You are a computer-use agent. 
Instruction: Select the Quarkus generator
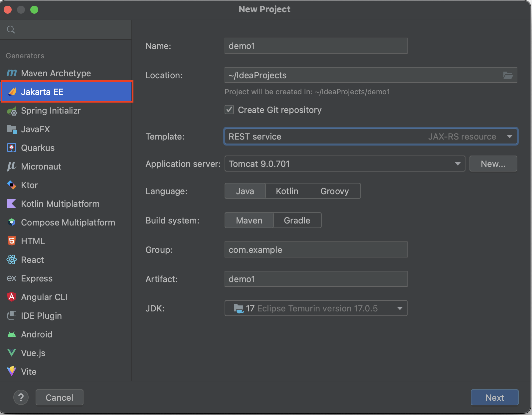[x=66, y=148]
